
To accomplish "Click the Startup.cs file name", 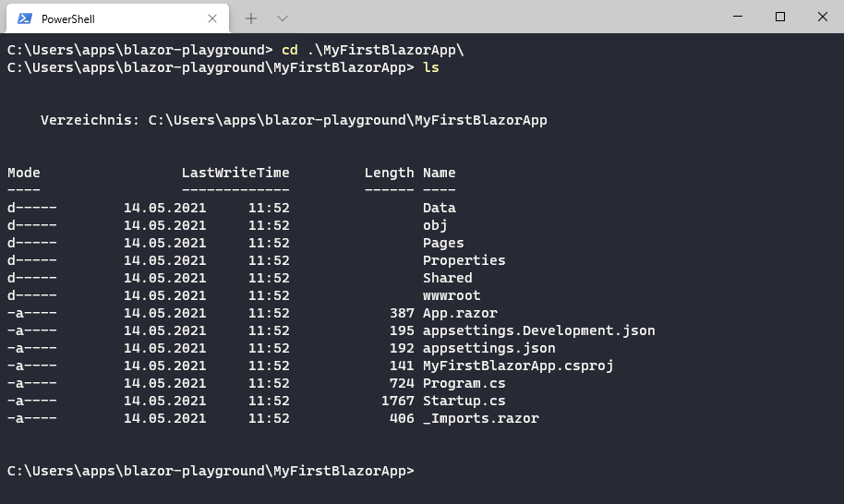I will pyautogui.click(x=464, y=401).
